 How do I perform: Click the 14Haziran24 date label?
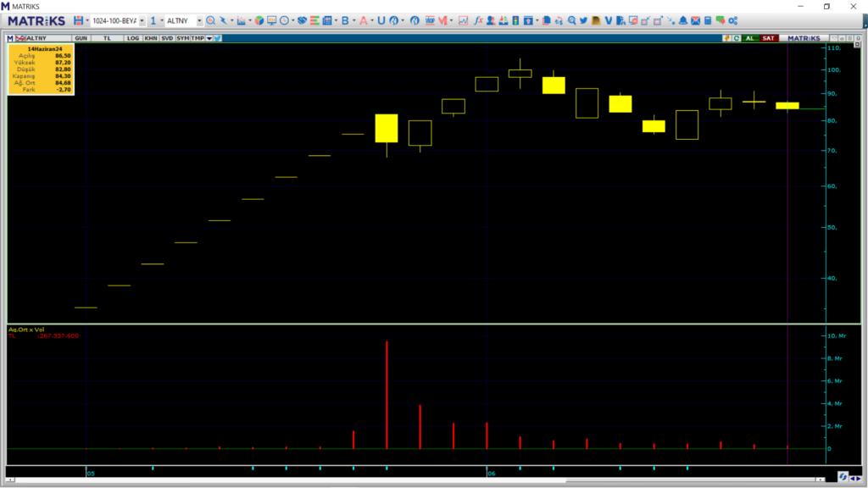click(x=45, y=48)
